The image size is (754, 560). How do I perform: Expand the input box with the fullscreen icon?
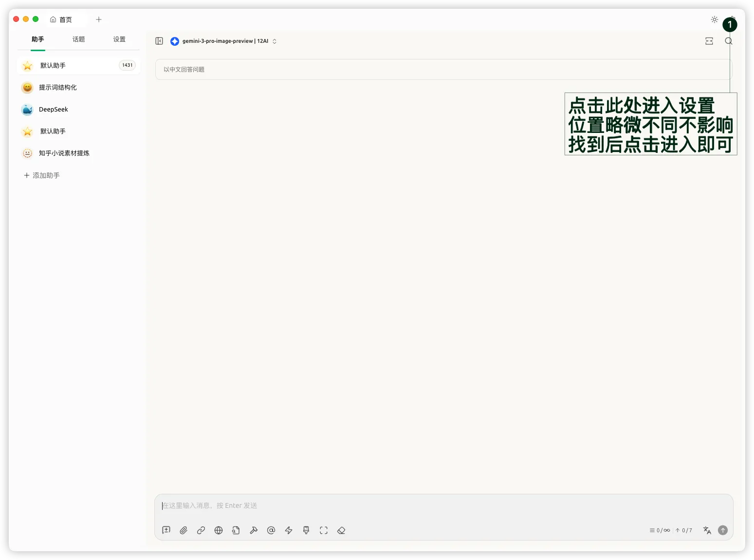point(324,530)
